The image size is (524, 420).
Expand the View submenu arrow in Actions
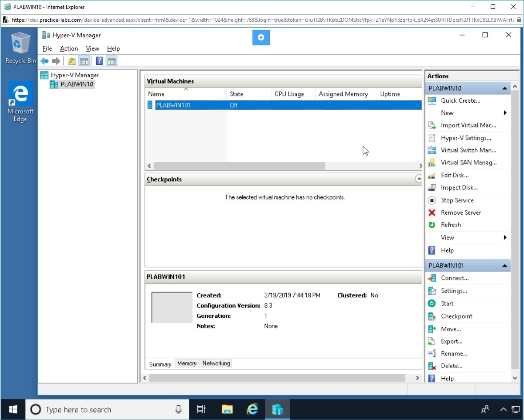tap(505, 238)
